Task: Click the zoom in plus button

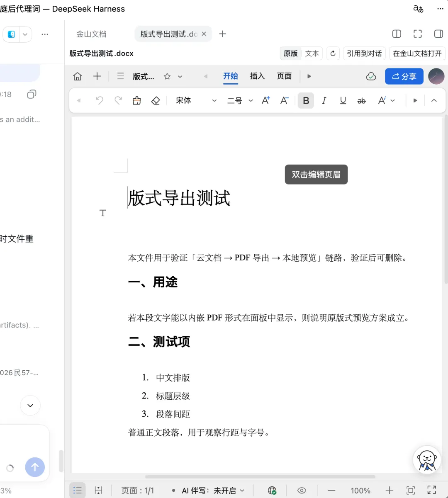Action: (x=389, y=491)
